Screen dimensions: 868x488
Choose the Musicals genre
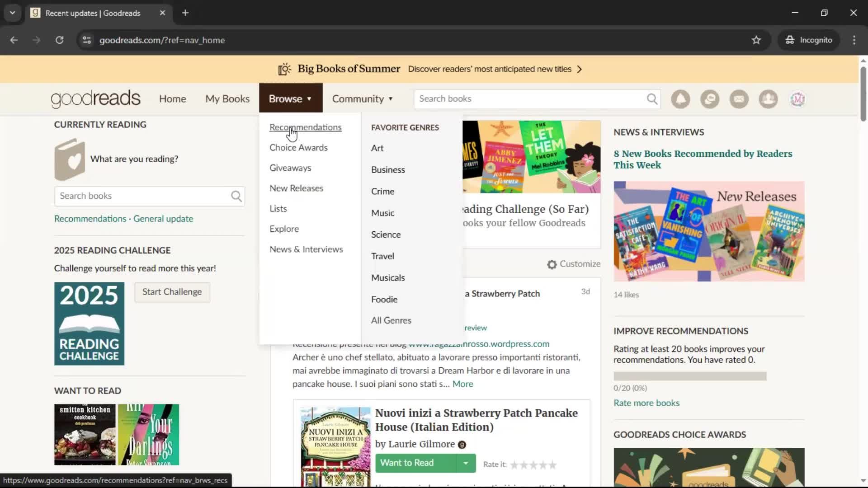coord(388,278)
